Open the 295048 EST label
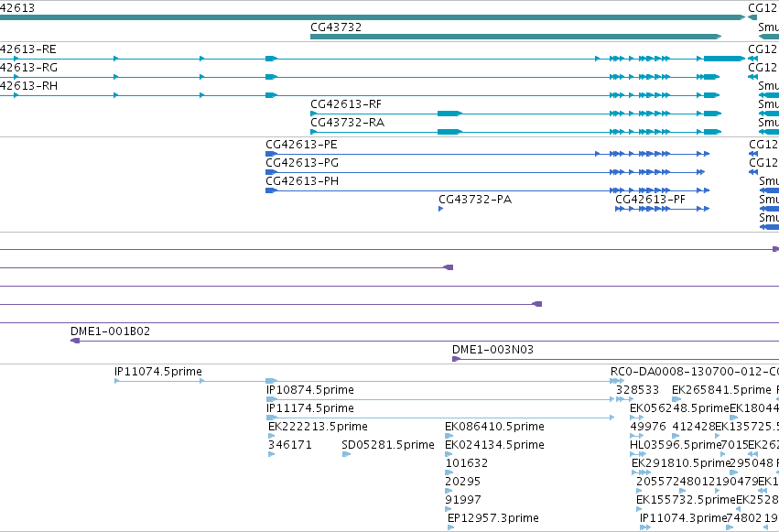This screenshot has width=779, height=532. tap(752, 463)
